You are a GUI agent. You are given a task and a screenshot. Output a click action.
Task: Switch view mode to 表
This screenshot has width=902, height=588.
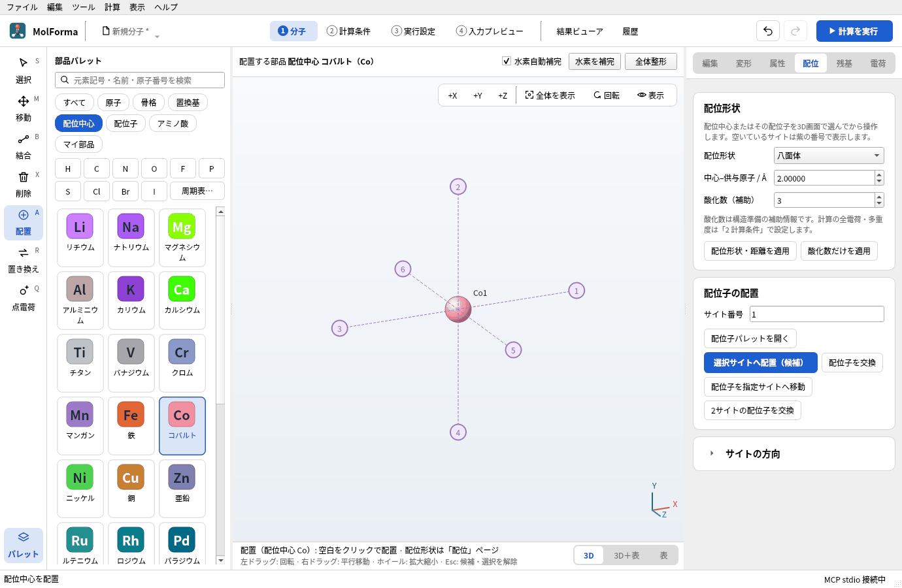click(x=663, y=555)
